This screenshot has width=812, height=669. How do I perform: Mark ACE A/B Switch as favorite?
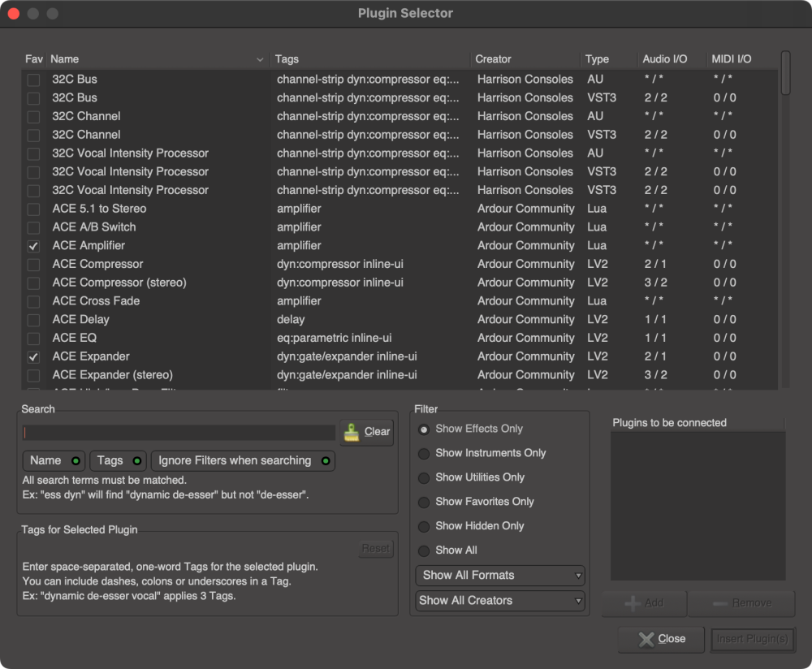pos(33,228)
